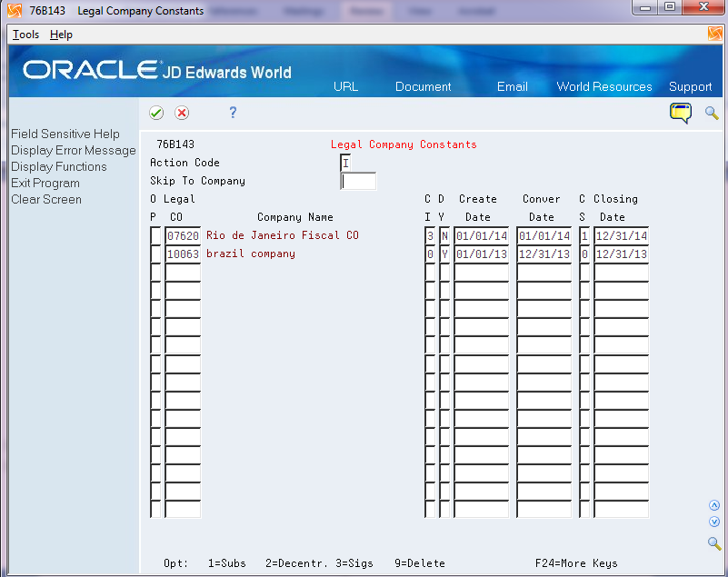Click the yellow chat bubble icon
This screenshot has height=577, width=728.
681,114
